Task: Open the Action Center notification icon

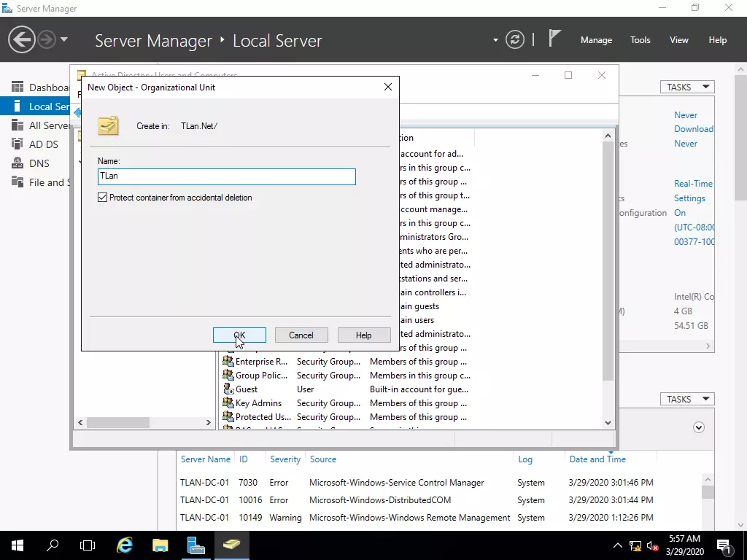Action: click(724, 545)
